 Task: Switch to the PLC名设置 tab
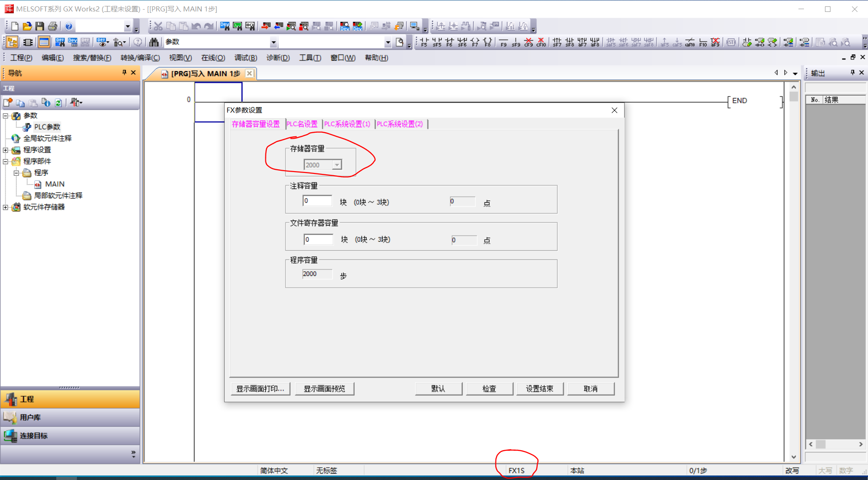(x=302, y=124)
